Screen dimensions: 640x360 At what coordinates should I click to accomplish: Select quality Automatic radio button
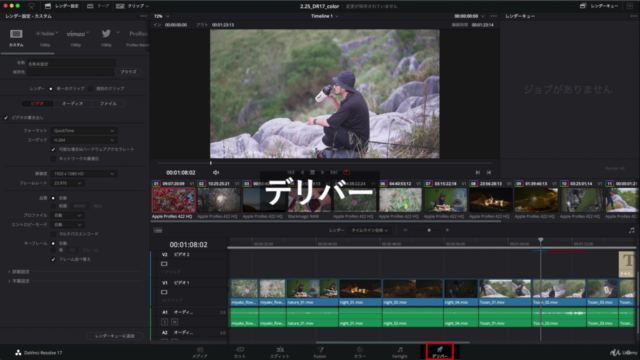53,198
